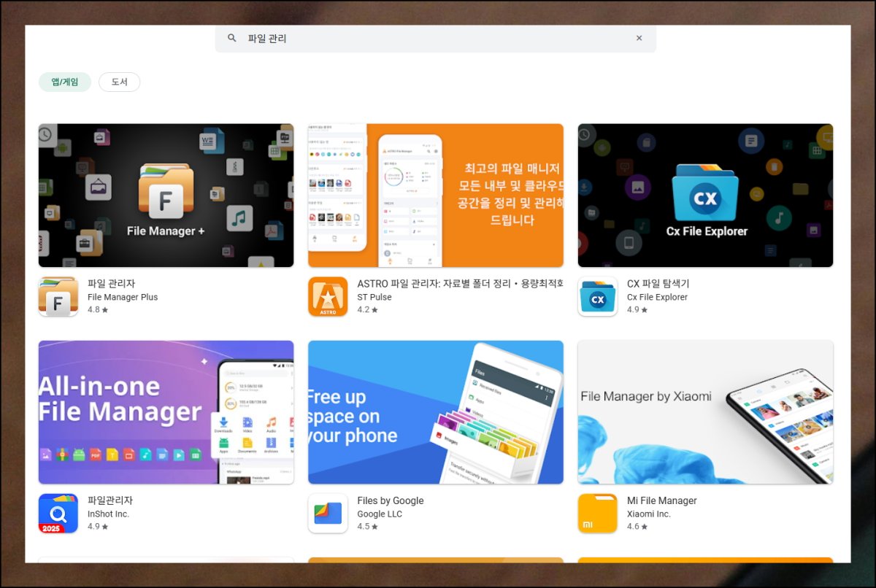Viewport: 876px width, 588px height.
Task: Open the Free up space banner
Action: 436,412
